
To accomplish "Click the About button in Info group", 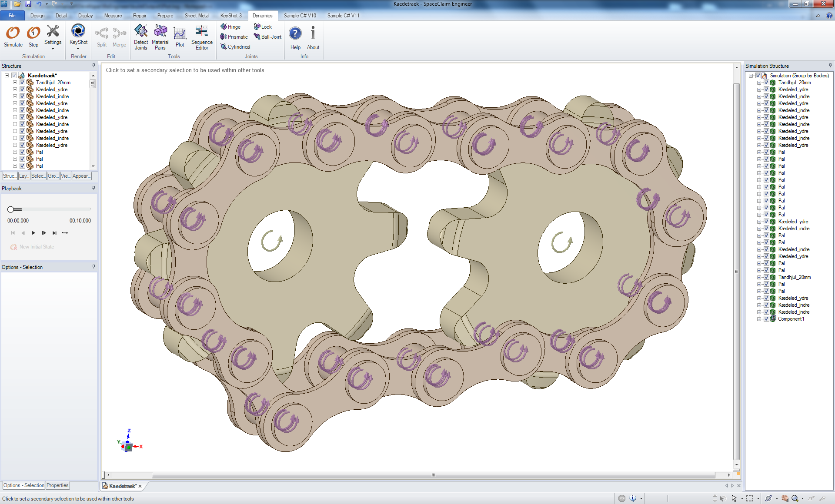I will click(x=313, y=37).
